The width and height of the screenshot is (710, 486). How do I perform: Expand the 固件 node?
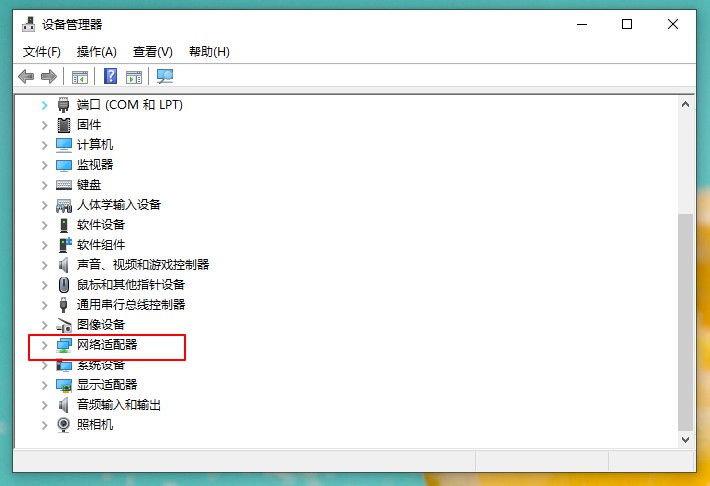[44, 125]
